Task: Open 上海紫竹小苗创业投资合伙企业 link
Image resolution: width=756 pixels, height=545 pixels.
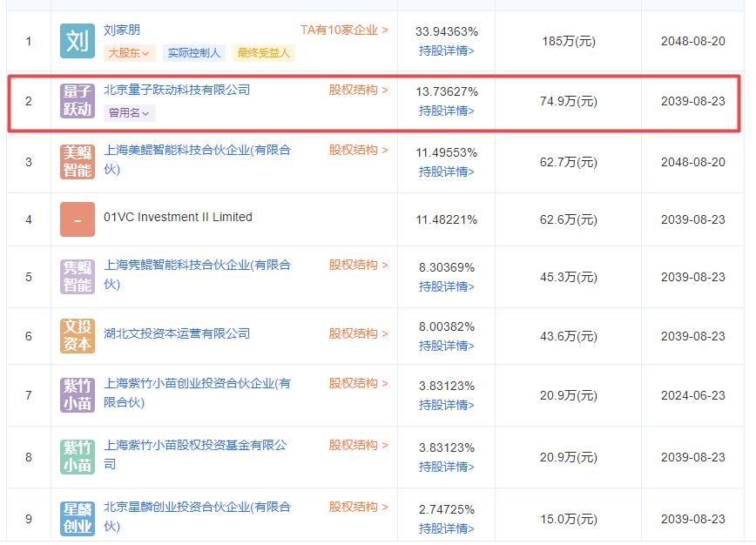Action: click(197, 393)
